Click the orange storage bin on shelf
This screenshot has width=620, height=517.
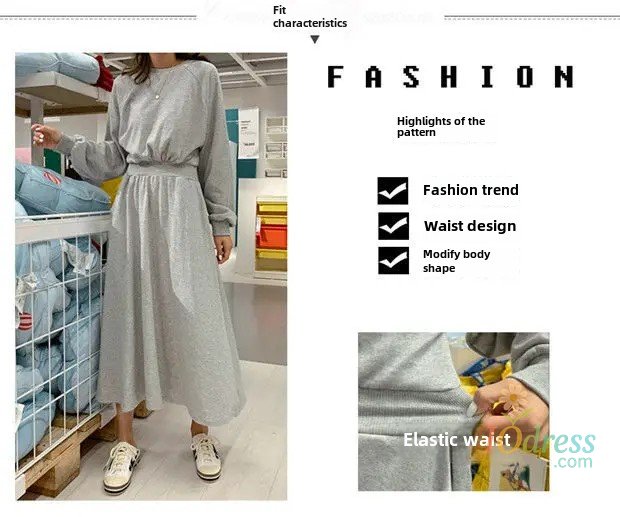[272, 238]
